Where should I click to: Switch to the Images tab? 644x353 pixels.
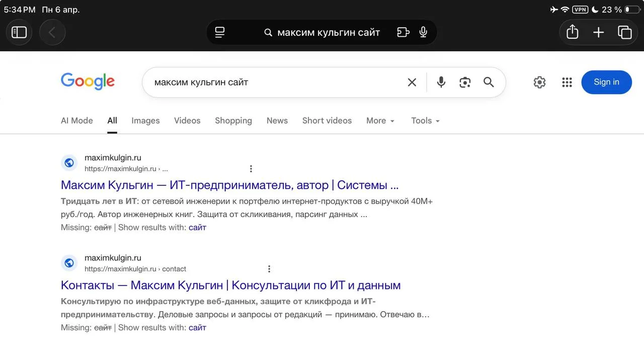145,121
